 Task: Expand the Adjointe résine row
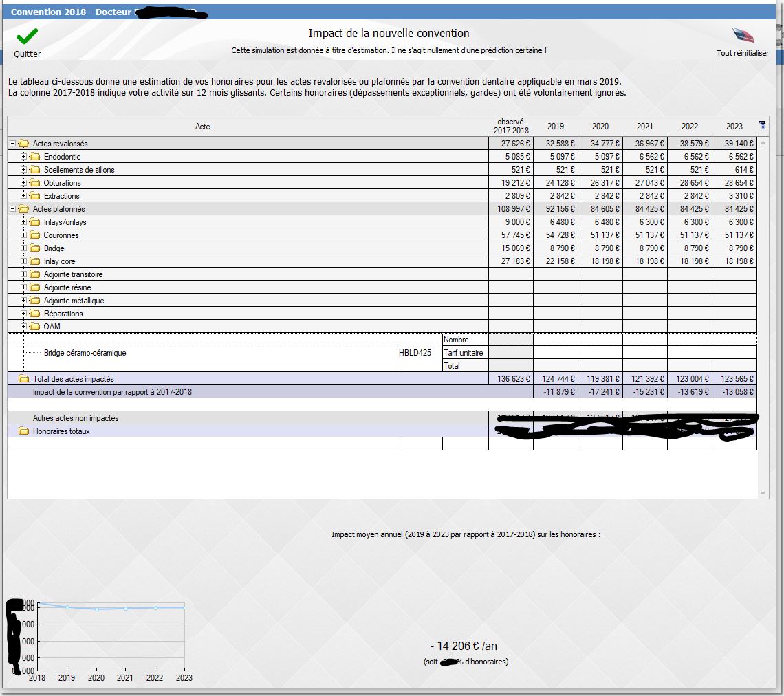point(23,287)
